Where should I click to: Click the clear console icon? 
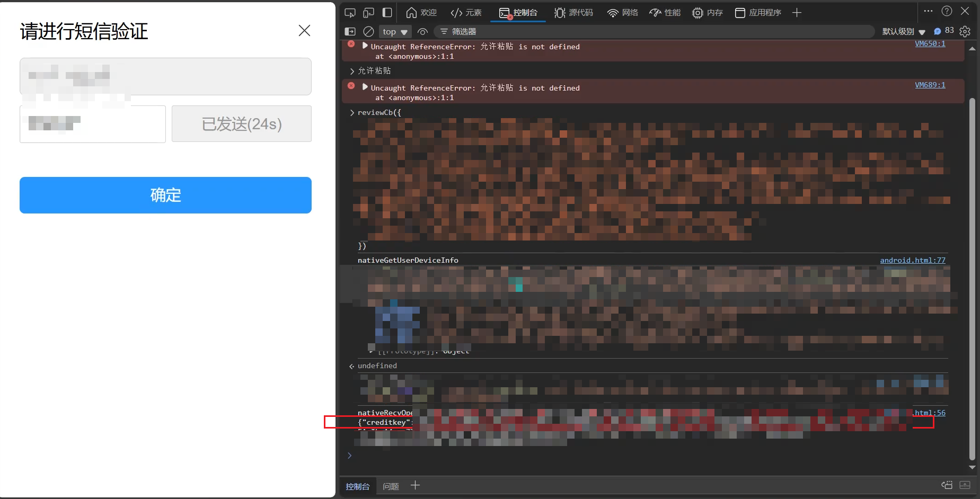pos(369,32)
